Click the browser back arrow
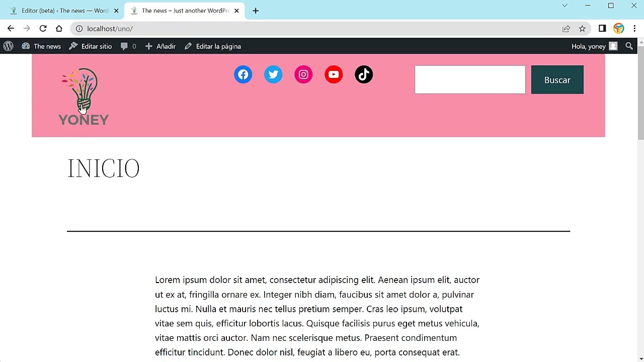Image resolution: width=644 pixels, height=362 pixels. 11,29
